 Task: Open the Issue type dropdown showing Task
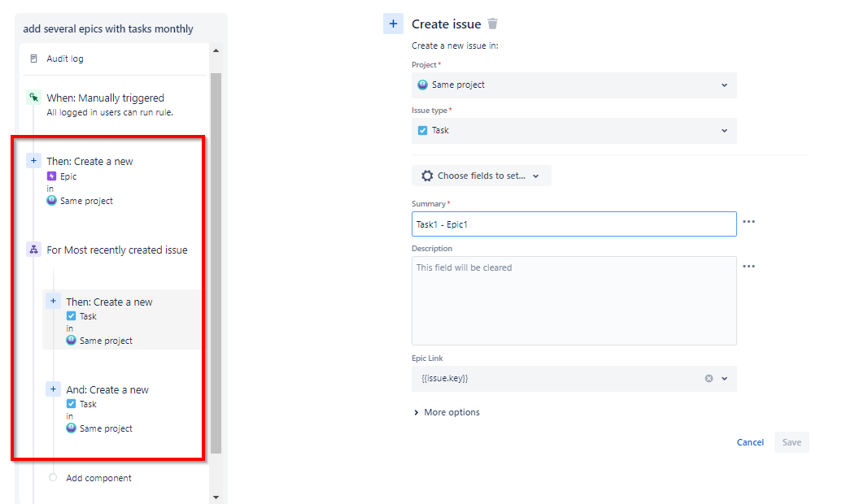click(574, 131)
